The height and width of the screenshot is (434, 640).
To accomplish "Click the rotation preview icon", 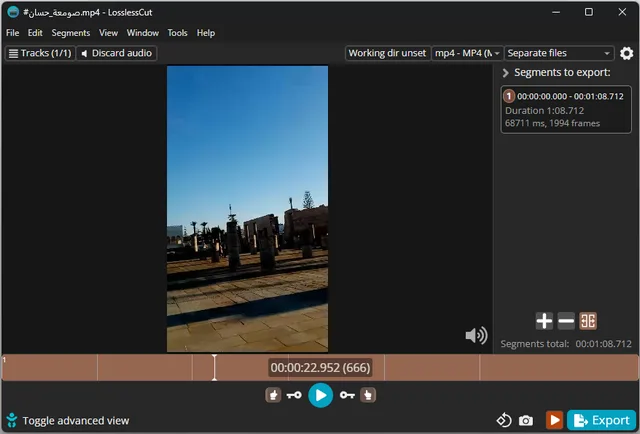I will point(504,421).
